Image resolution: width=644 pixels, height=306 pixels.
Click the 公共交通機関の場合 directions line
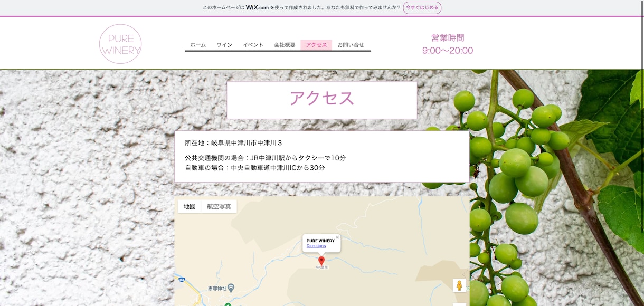point(266,158)
